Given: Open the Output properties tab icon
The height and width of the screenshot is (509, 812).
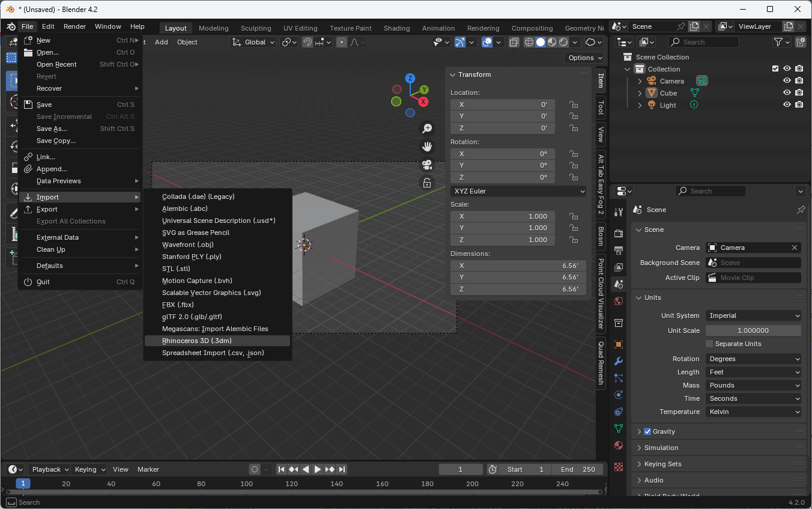Looking at the screenshot, I should 619,250.
